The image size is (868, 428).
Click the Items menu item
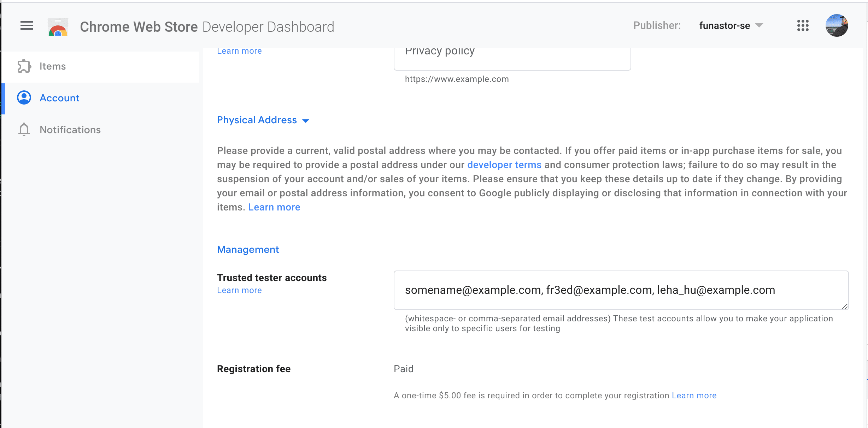point(53,66)
